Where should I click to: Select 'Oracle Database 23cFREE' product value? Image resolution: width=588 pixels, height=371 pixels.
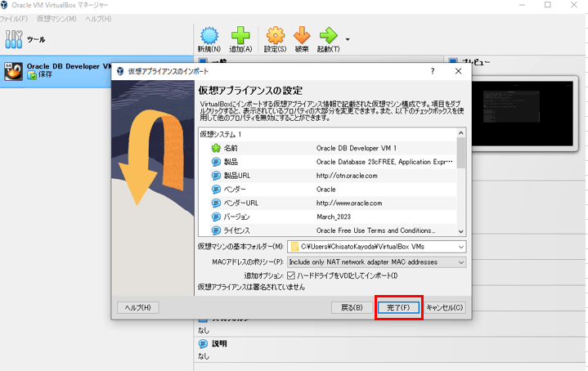click(384, 162)
